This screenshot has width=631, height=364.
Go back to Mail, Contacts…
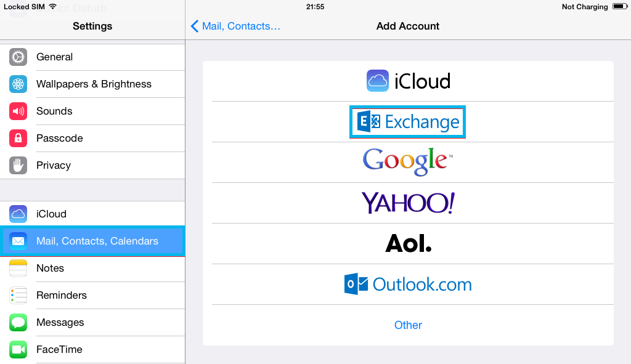[x=235, y=26]
